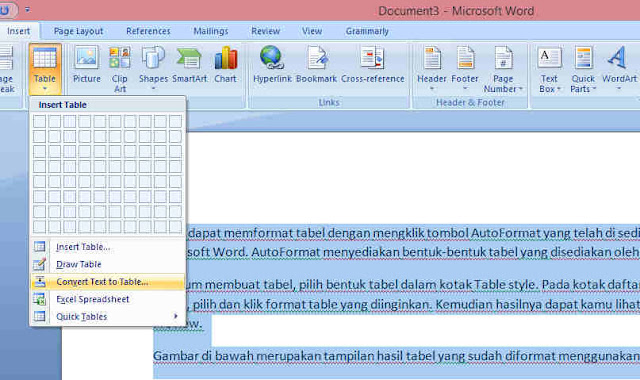Image resolution: width=640 pixels, height=380 pixels.
Task: Add a Hyperlink via the globe icon
Action: click(x=272, y=57)
